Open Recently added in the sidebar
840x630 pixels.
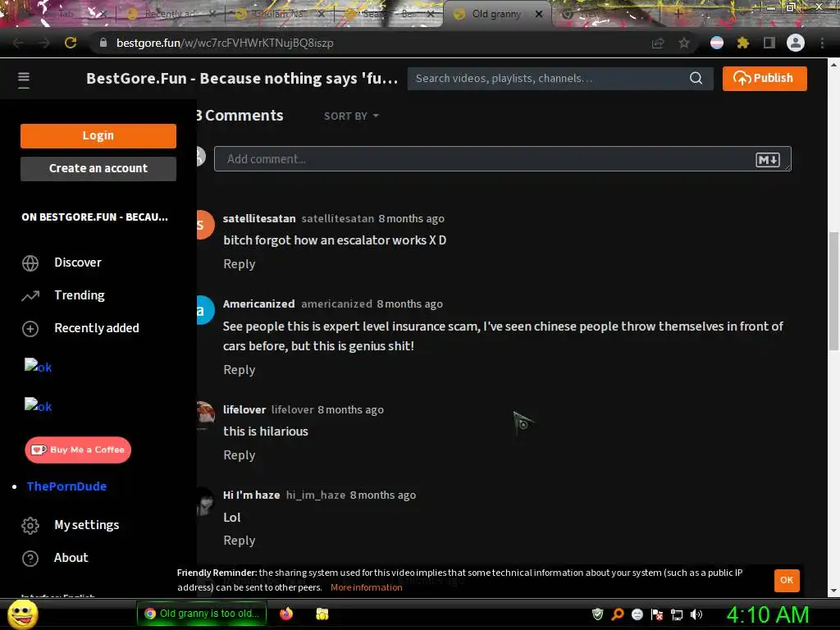[x=97, y=328]
